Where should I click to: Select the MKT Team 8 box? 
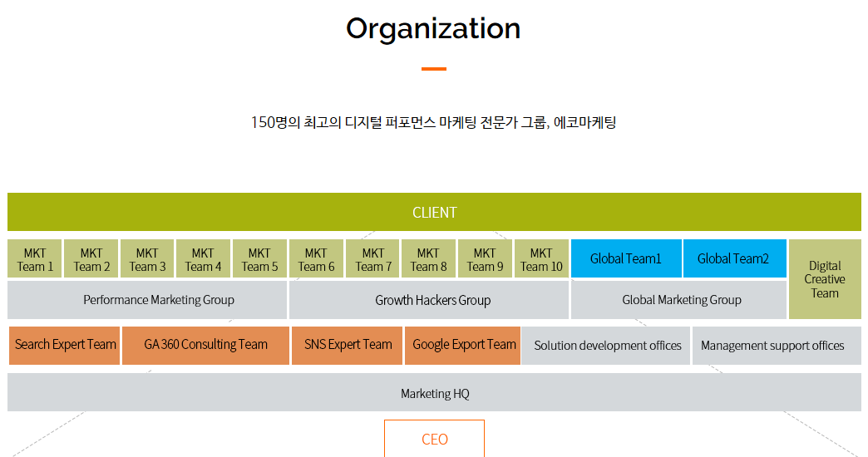428,258
